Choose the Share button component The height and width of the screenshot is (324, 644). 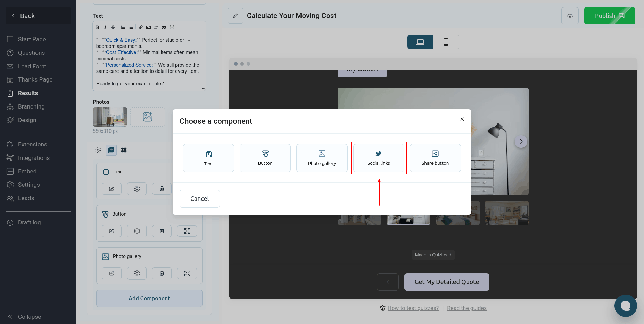[435, 158]
